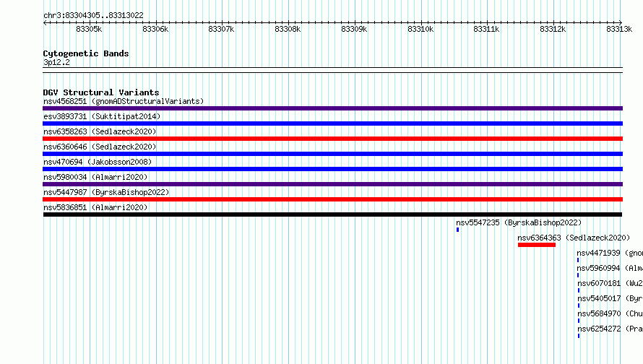Click the Cytogenetic Bands track title
The image size is (643, 364).
(x=86, y=53)
